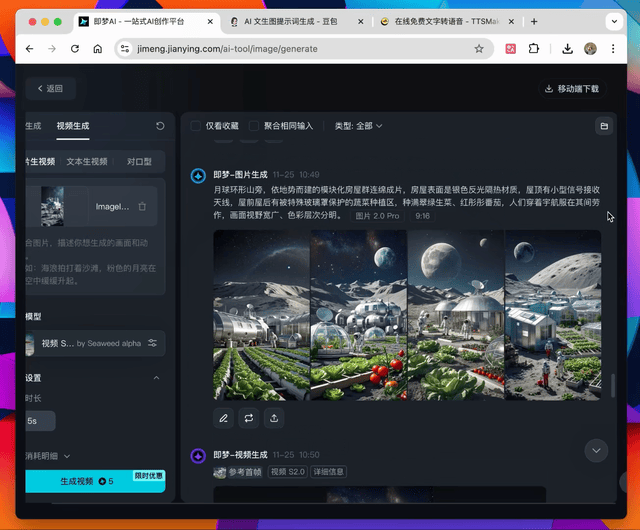Open browser downloads icon
This screenshot has height=530, width=640.
point(567,49)
